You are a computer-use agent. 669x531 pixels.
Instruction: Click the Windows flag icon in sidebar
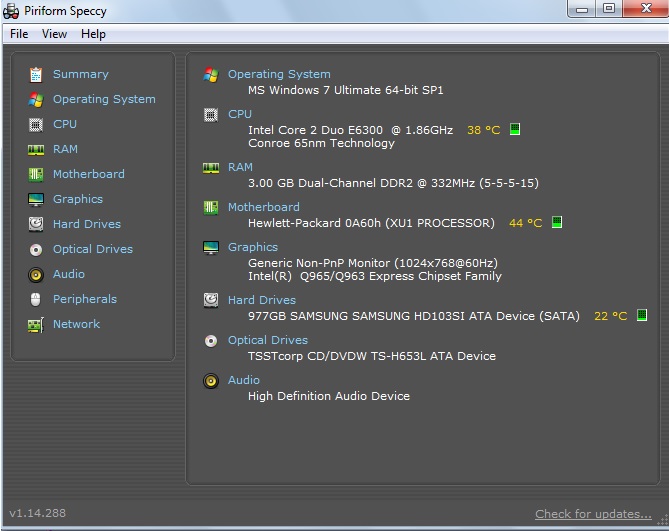pyautogui.click(x=36, y=100)
